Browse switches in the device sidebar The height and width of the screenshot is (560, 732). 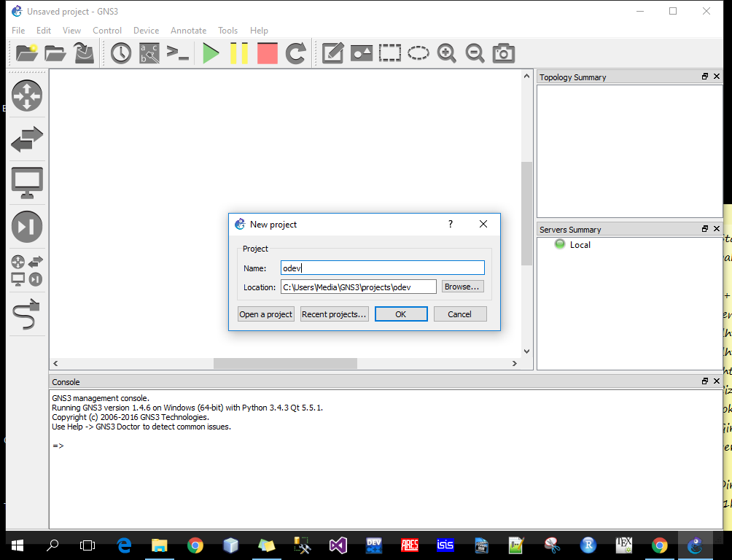(x=27, y=139)
